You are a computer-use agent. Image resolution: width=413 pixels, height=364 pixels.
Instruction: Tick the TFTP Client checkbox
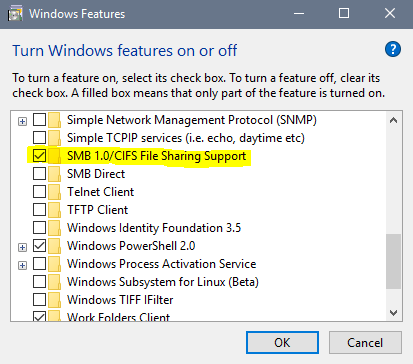tap(39, 210)
